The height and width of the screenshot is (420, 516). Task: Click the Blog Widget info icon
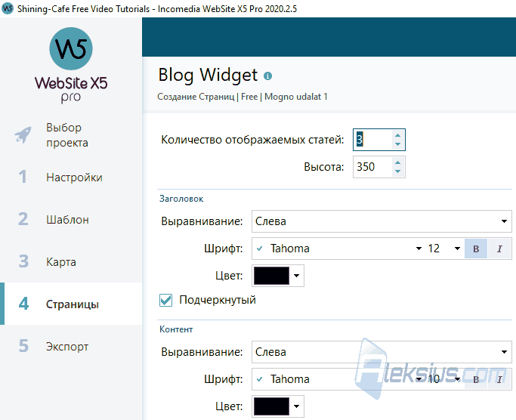(268, 76)
